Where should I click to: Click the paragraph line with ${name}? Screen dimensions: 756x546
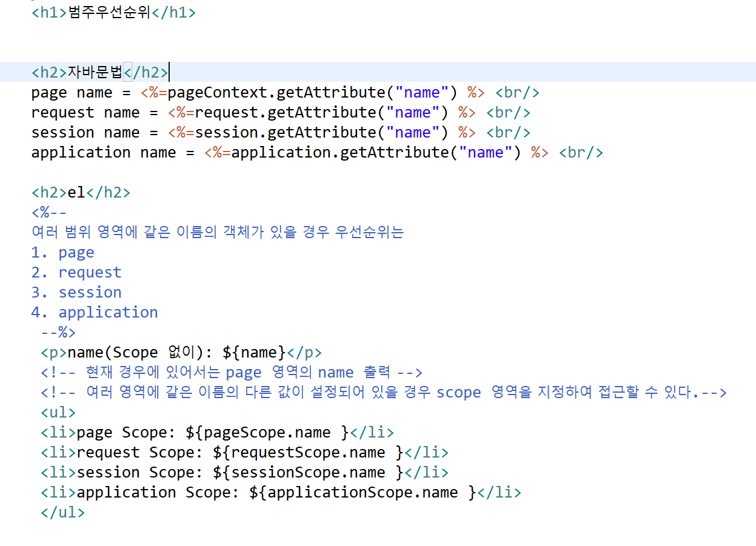[181, 352]
